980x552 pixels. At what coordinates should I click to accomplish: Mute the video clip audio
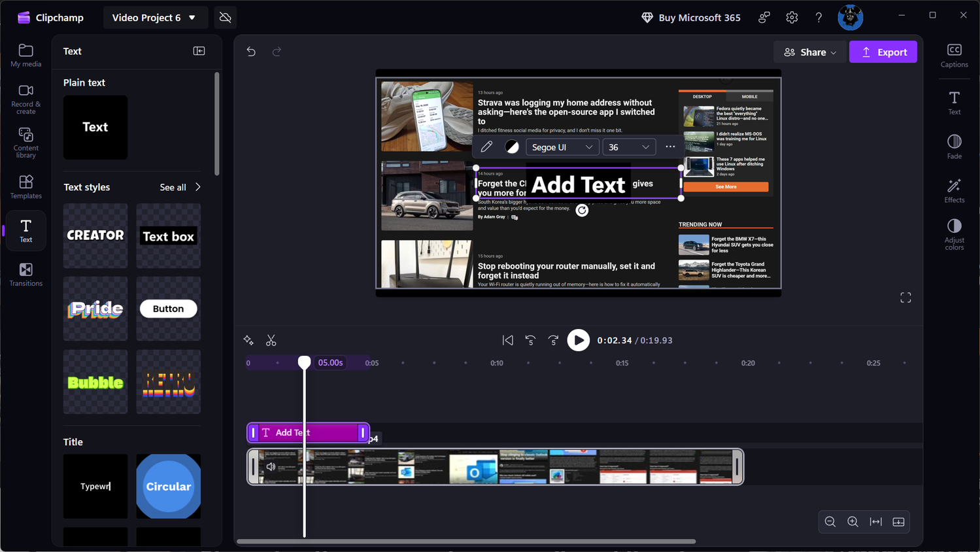(x=271, y=467)
